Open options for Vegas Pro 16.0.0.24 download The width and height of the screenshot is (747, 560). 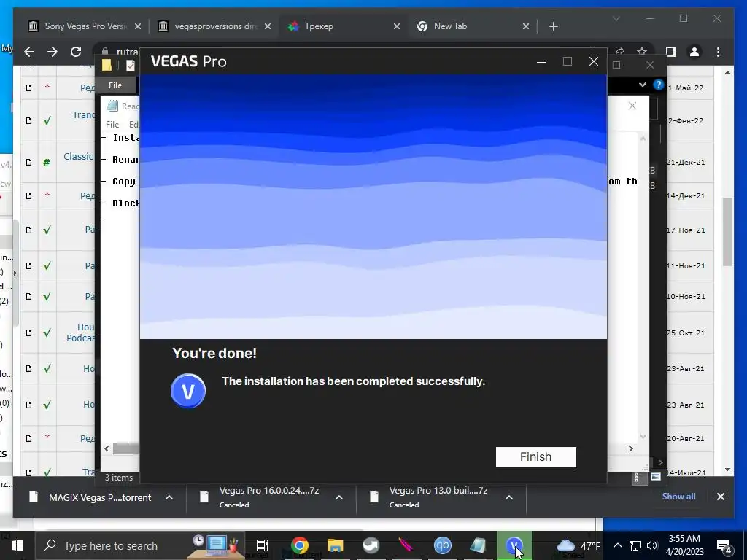[x=339, y=497]
